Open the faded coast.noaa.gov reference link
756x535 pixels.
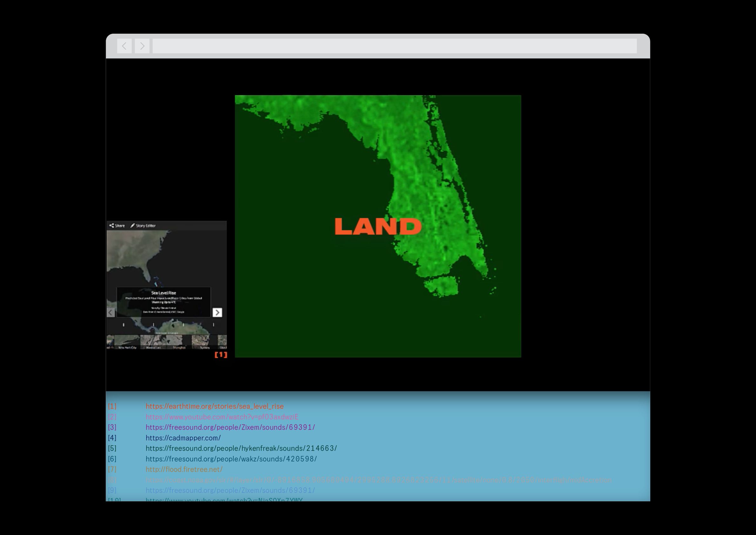pyautogui.click(x=379, y=480)
